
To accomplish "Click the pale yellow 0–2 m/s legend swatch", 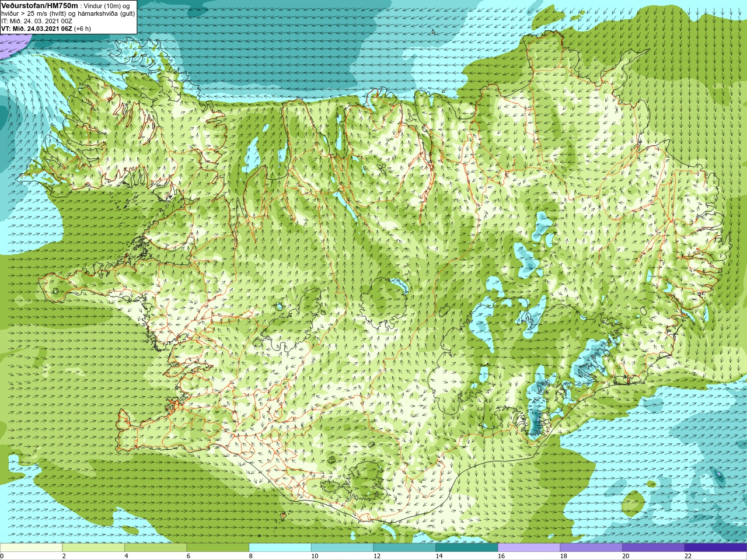I will (31, 548).
